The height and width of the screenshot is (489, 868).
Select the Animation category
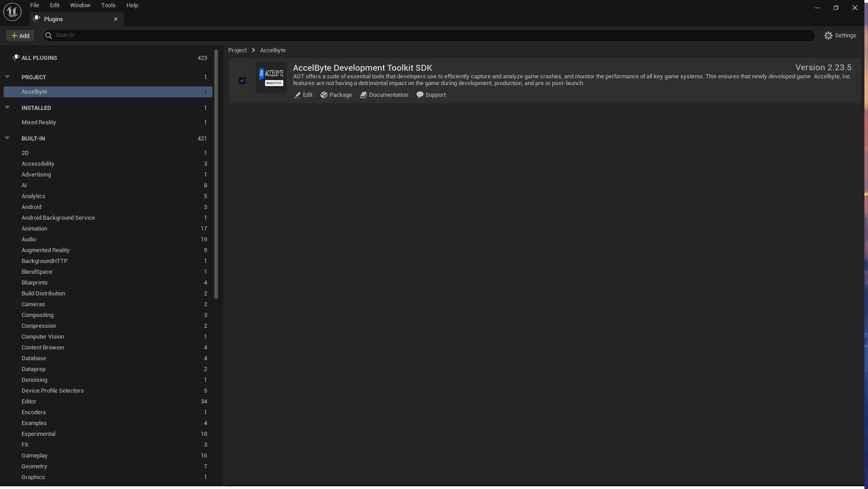[x=108, y=228]
